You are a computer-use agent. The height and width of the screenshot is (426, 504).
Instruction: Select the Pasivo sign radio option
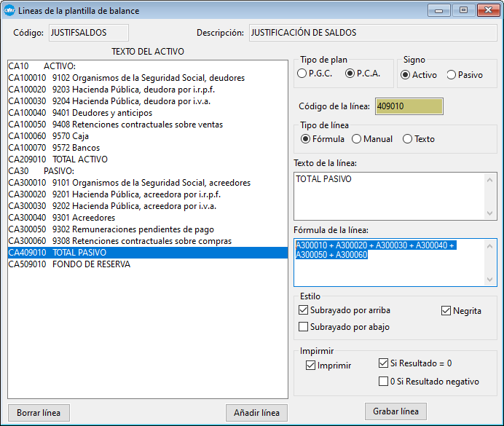point(452,74)
